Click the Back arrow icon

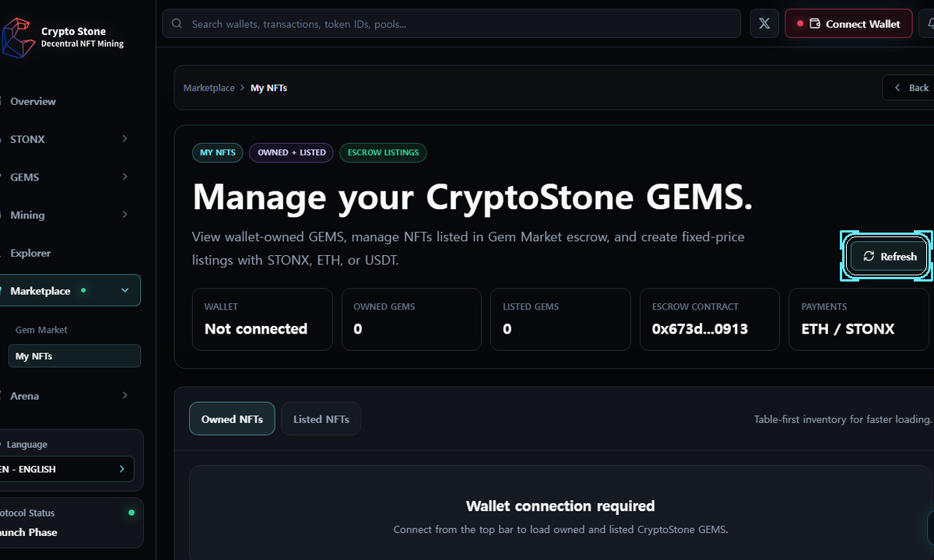point(897,88)
